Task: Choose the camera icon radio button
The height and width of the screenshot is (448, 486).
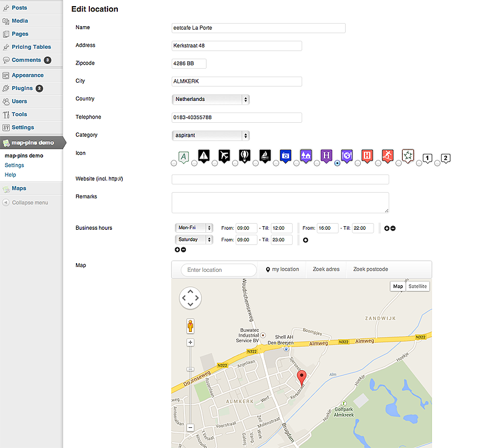Action: (x=275, y=163)
